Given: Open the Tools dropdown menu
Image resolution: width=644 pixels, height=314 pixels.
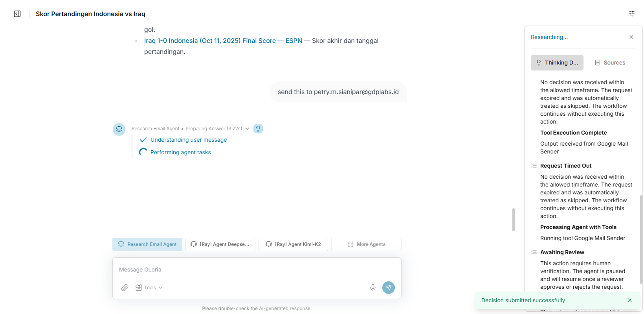Looking at the screenshot, I should pos(149,288).
